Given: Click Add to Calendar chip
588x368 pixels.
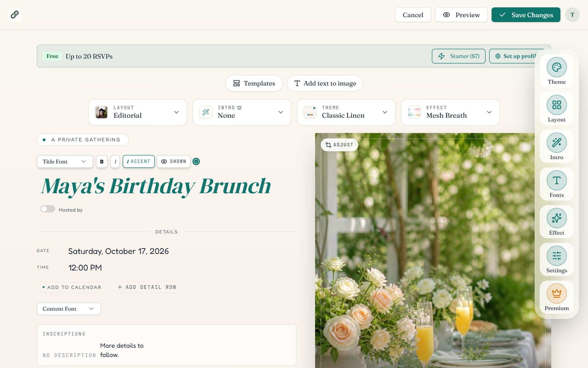Looking at the screenshot, I should (72, 287).
